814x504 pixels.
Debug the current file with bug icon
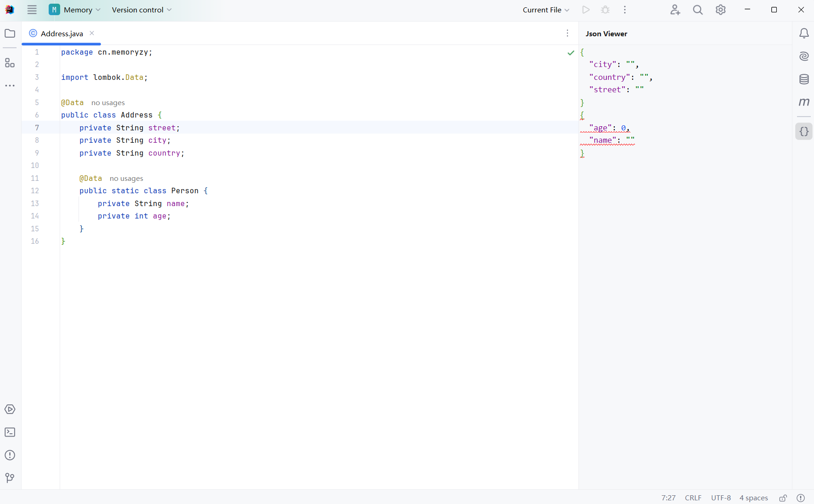606,10
